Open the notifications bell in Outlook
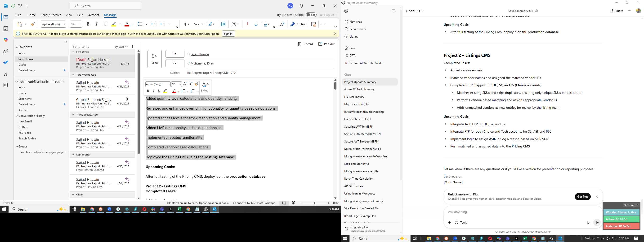The width and height of the screenshot is (644, 242). pos(301,6)
